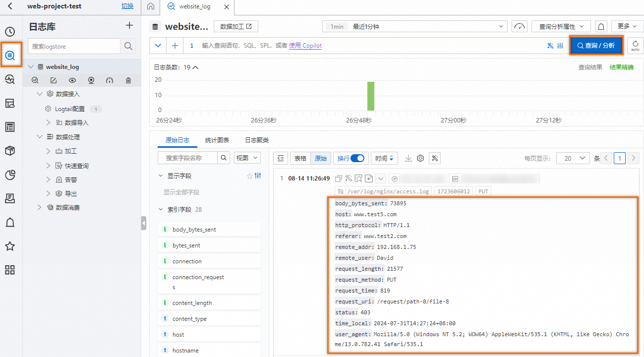This screenshot has height=357, width=644.
Task: Click the back arrow beside web-project-test
Action: coord(10,6)
